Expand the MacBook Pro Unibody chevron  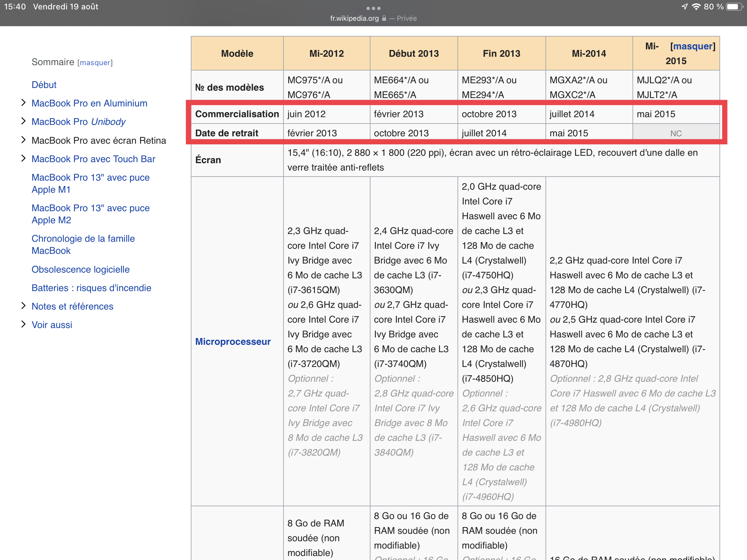coord(23,121)
